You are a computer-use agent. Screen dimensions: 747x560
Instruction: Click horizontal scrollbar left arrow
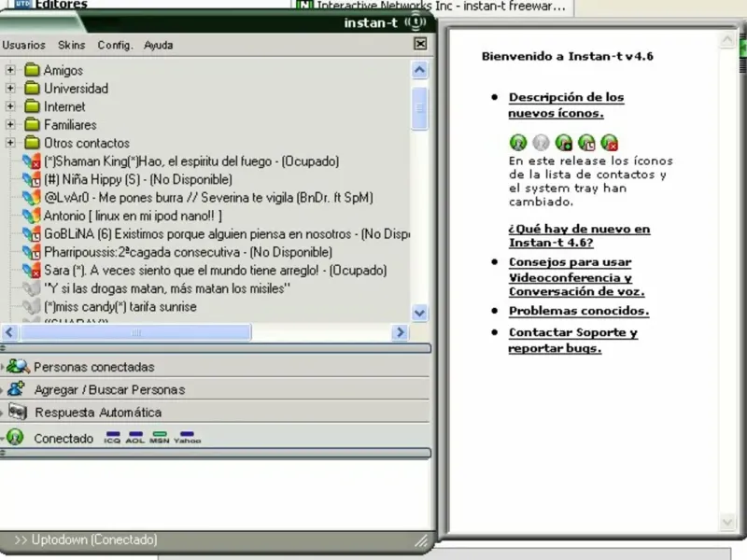[9, 332]
